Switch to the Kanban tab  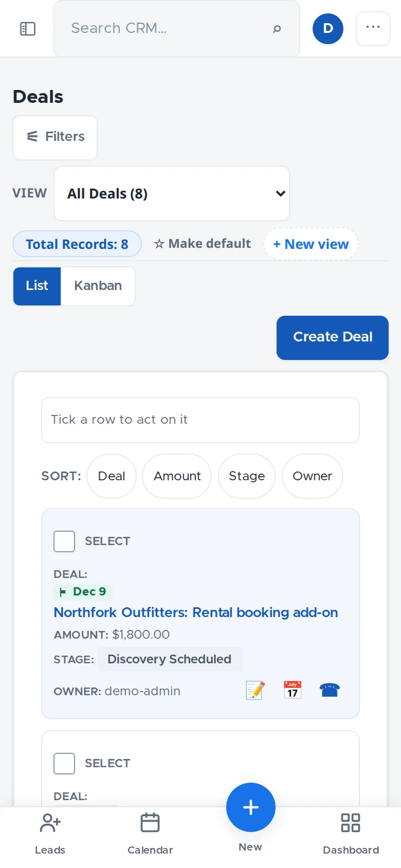pos(98,286)
